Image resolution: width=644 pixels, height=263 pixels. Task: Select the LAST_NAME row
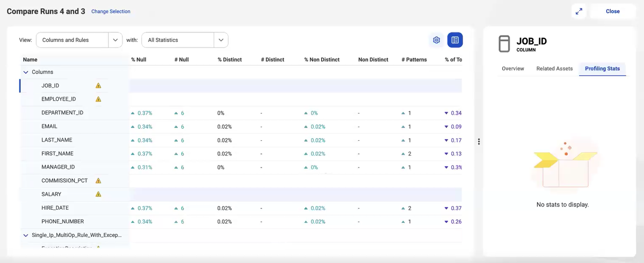241,140
